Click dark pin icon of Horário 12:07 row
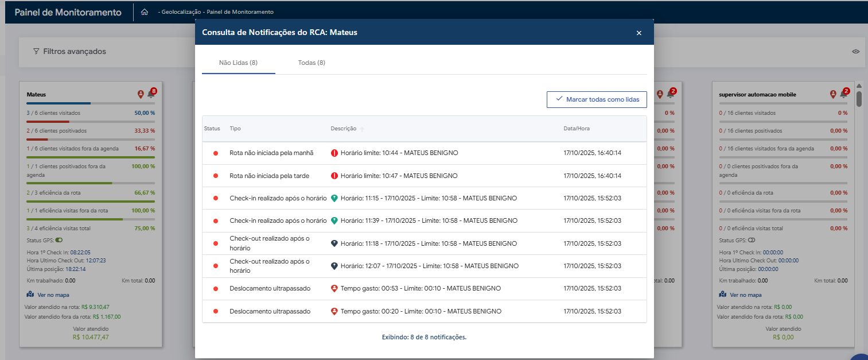The width and height of the screenshot is (868, 360). tap(334, 266)
